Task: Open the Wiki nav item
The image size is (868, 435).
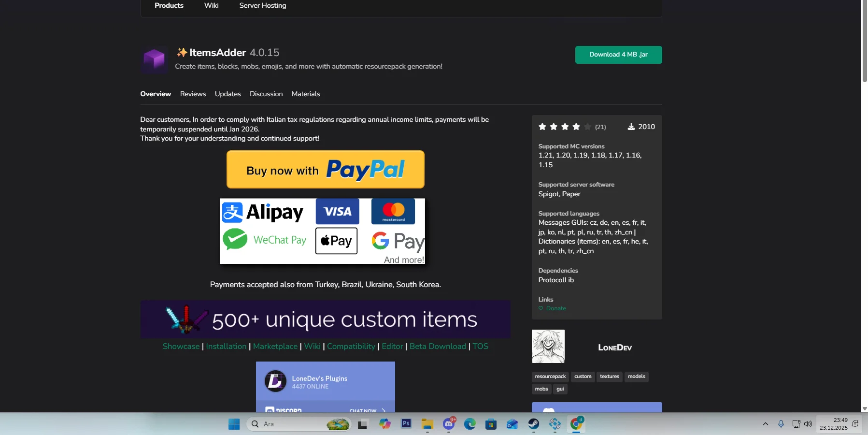Action: point(212,5)
